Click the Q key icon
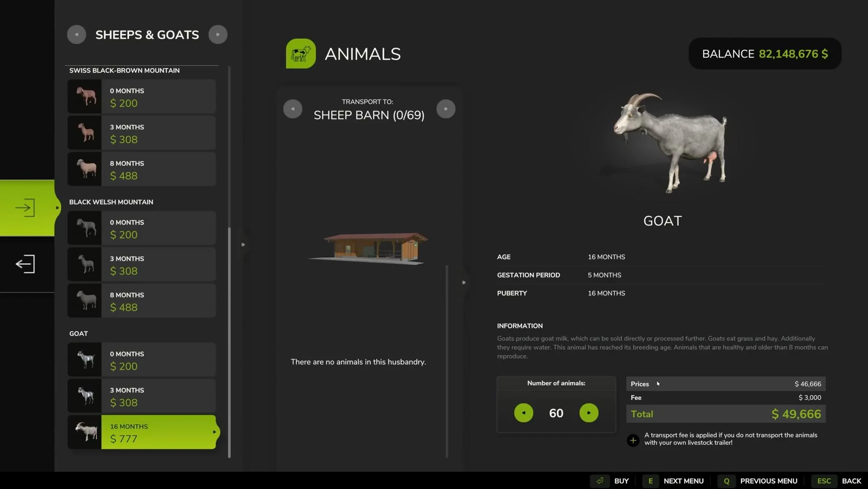 point(727,481)
